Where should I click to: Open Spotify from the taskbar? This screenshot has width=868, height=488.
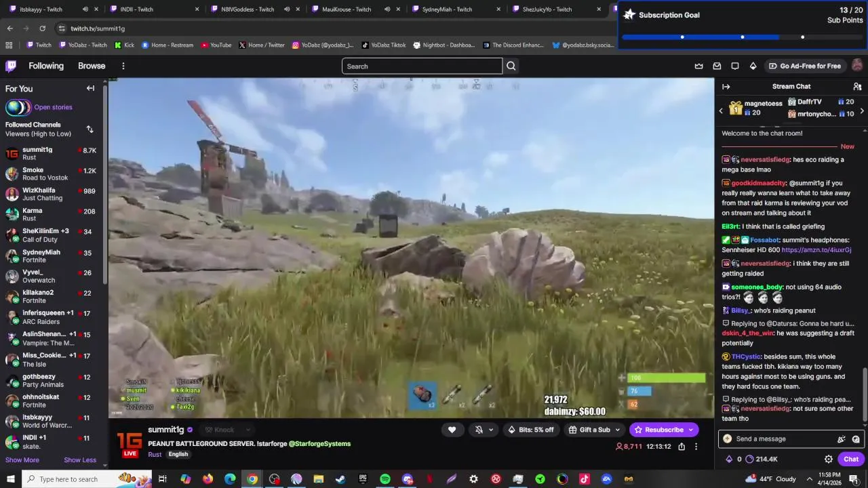(x=385, y=479)
